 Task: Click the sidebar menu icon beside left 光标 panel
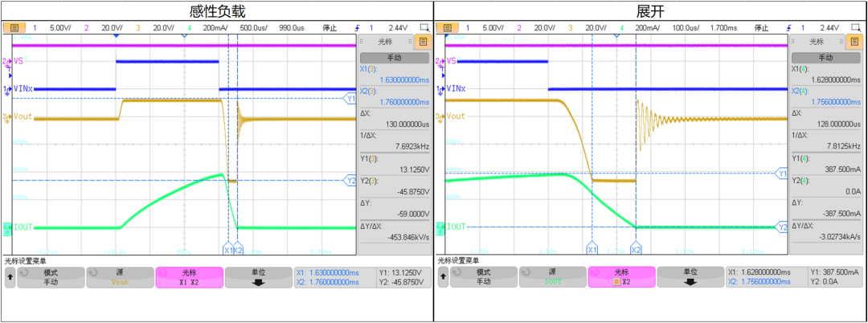423,42
